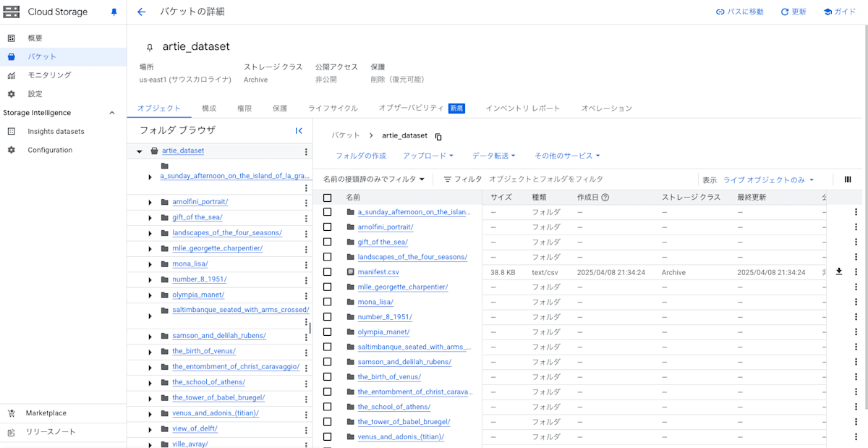The width and height of the screenshot is (868, 448).
Task: Open more actions for mona_lisa/ table row
Action: [x=856, y=302]
